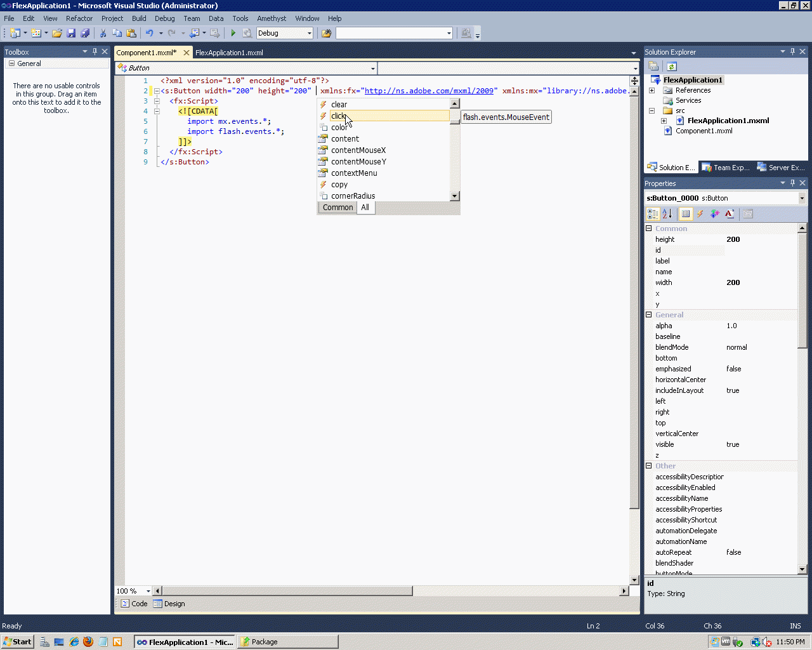Click the Find in Files toolbar icon
The width and height of the screenshot is (812, 650).
point(327,33)
